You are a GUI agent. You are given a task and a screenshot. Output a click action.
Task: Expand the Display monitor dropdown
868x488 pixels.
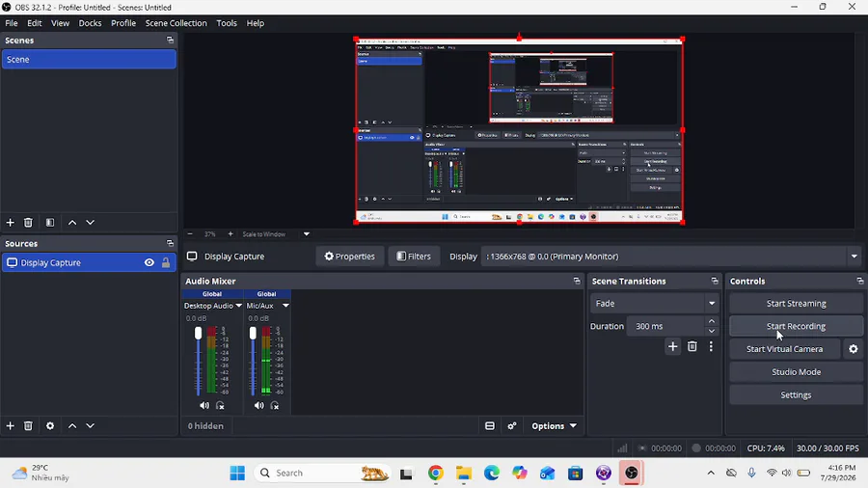click(854, 257)
